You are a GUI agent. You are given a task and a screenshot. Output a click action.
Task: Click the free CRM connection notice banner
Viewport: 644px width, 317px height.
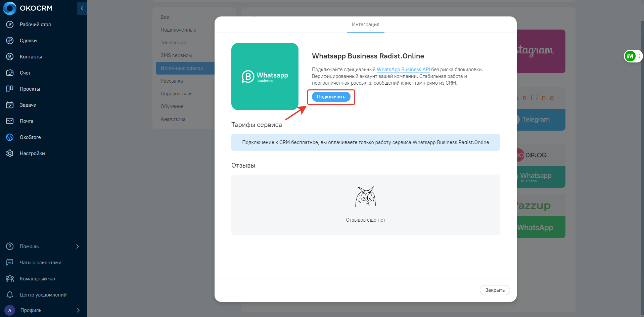(366, 142)
